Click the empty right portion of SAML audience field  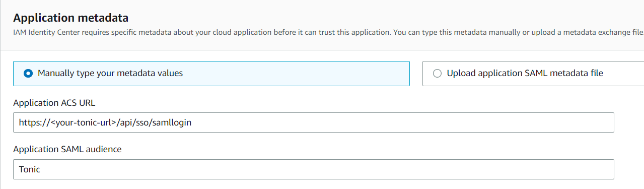[327, 169]
